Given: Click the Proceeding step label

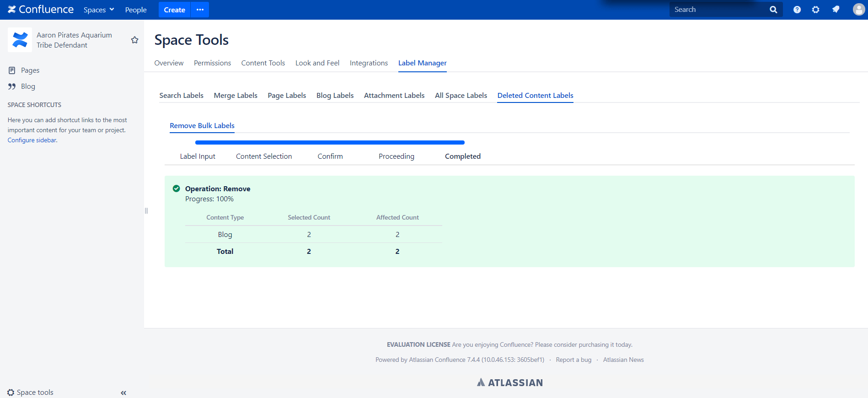Looking at the screenshot, I should (396, 156).
